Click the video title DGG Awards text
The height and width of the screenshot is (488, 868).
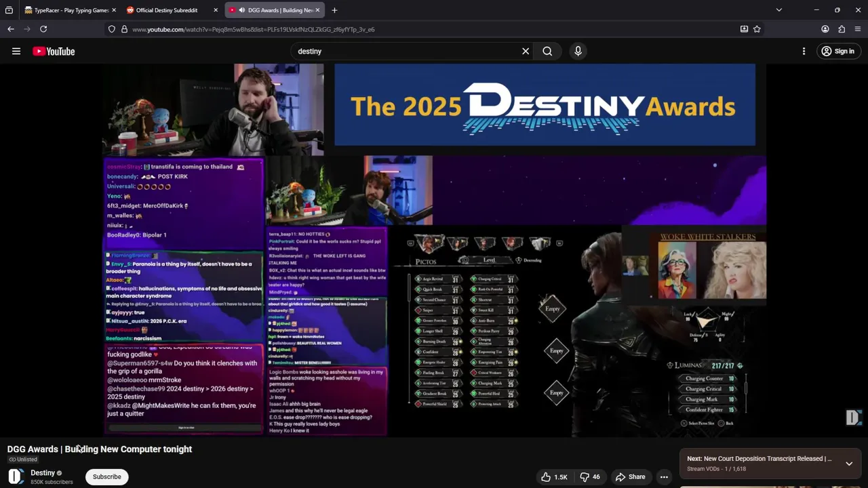pos(100,449)
